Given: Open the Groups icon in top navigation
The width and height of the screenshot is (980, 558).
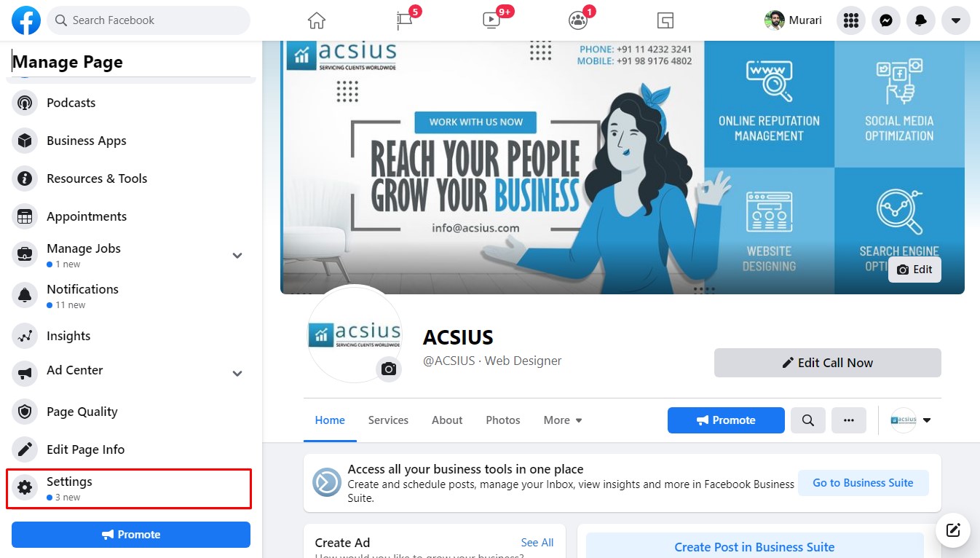Looking at the screenshot, I should coord(578,20).
